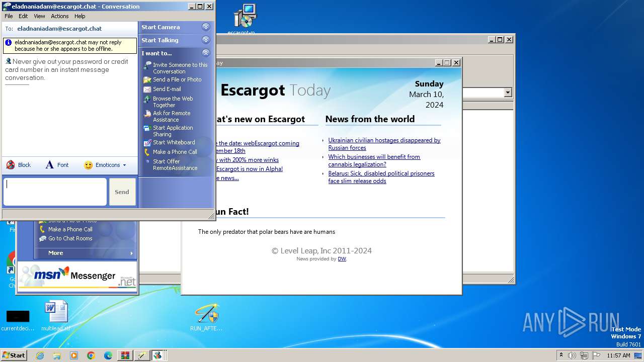The image size is (644, 362).
Task: Open Belarus political prisoners news link
Action: point(381,177)
